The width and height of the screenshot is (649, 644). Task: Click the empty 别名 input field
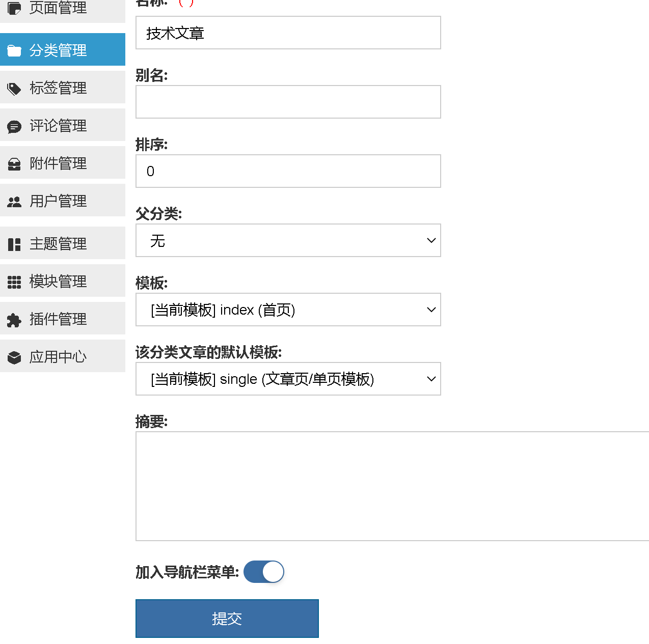tap(288, 102)
